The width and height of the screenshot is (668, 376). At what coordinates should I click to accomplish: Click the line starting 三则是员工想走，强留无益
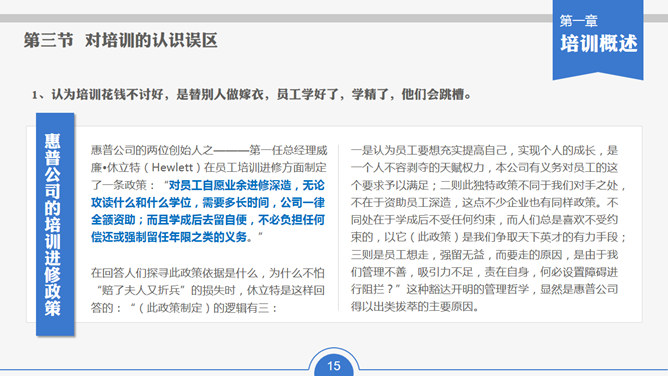pyautogui.click(x=484, y=255)
